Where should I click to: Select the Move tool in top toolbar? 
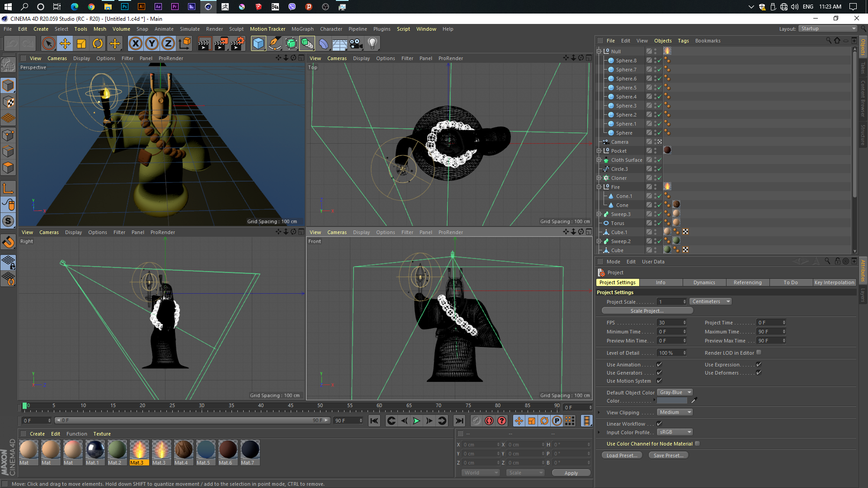point(65,43)
